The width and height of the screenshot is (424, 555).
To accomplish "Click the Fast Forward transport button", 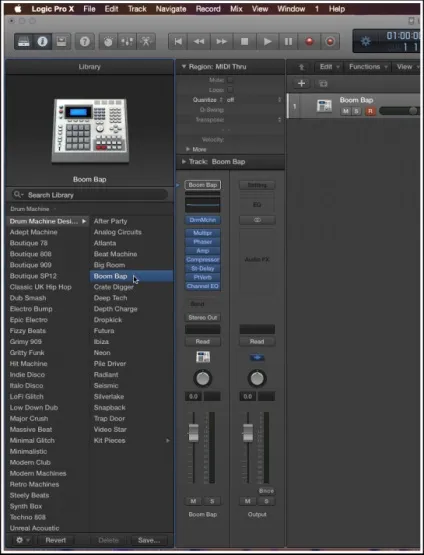I will point(222,42).
